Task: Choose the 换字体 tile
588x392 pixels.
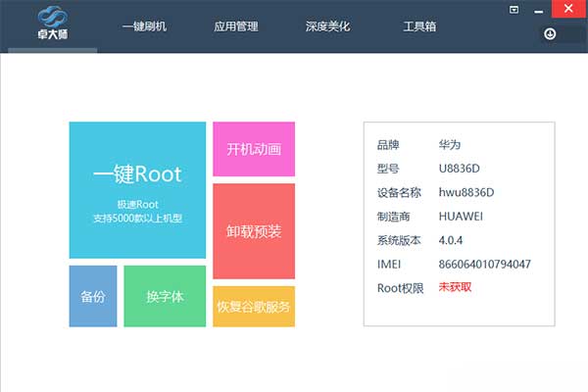Action: click(x=165, y=296)
